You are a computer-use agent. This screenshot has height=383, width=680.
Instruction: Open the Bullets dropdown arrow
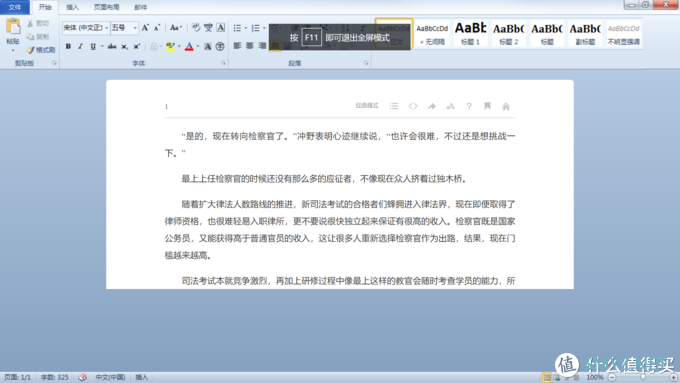[245, 28]
